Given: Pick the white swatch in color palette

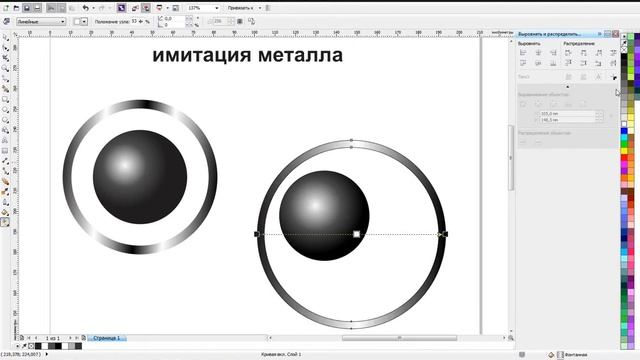Looking at the screenshot, I should coord(624,124).
